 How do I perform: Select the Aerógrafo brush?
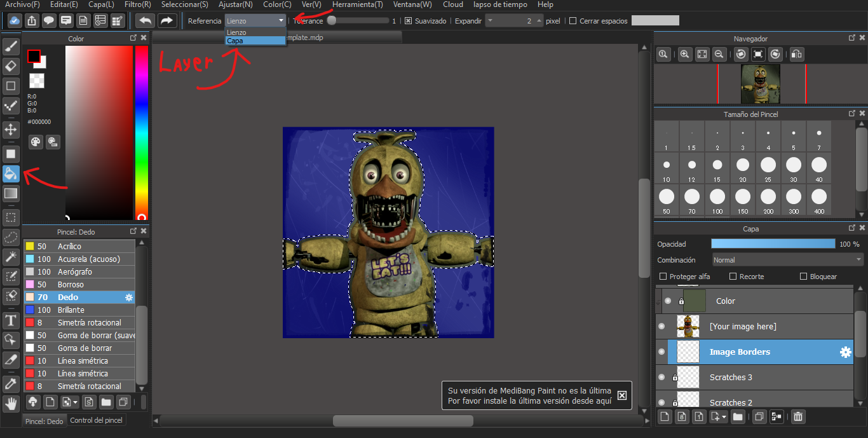pyautogui.click(x=79, y=271)
